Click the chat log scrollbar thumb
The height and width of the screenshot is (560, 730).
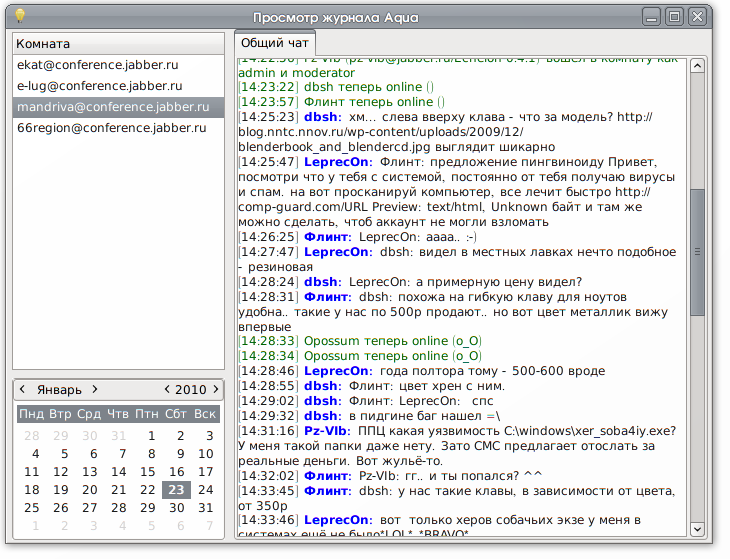697,250
